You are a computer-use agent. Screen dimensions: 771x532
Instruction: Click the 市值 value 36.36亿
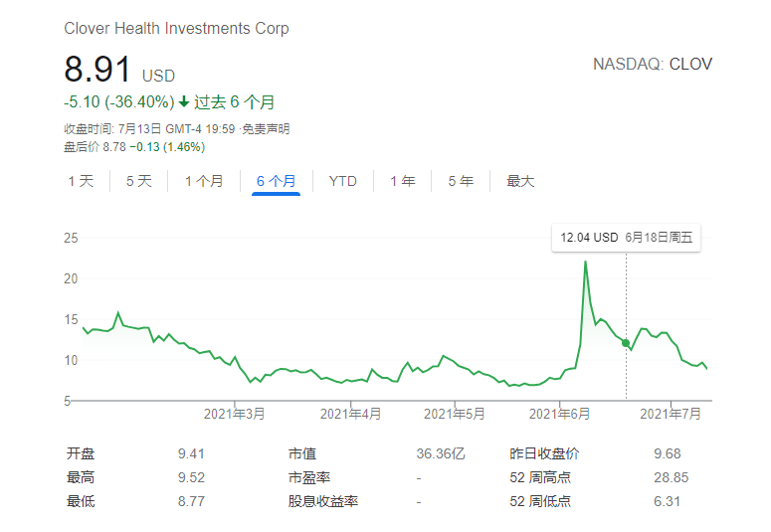tap(440, 453)
